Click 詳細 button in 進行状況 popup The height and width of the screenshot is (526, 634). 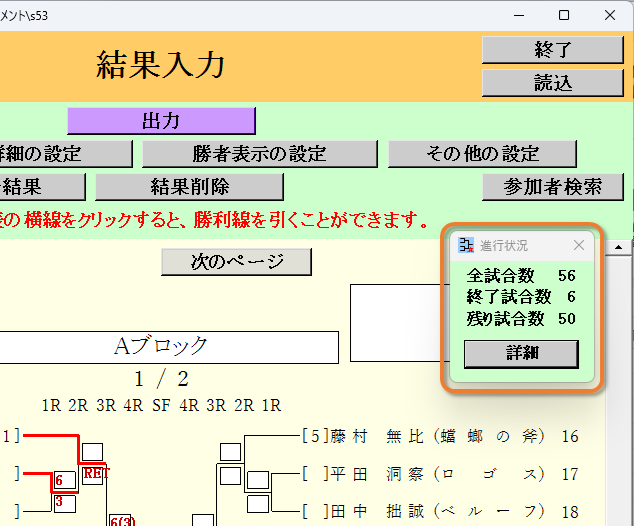pyautogui.click(x=521, y=354)
